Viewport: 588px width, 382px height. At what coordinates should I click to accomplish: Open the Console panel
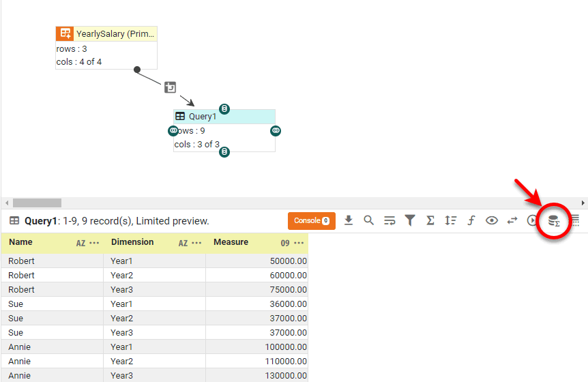click(x=311, y=221)
